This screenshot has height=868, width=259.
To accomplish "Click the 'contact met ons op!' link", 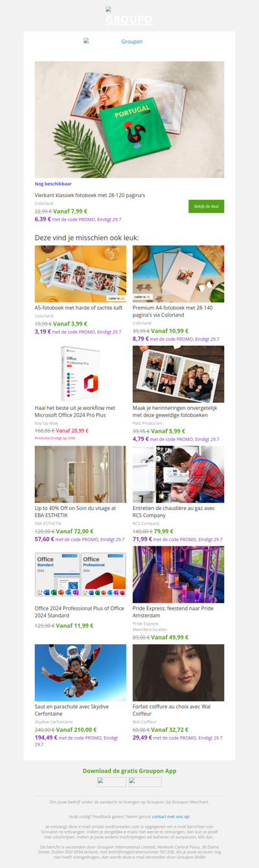I will 171,817.
